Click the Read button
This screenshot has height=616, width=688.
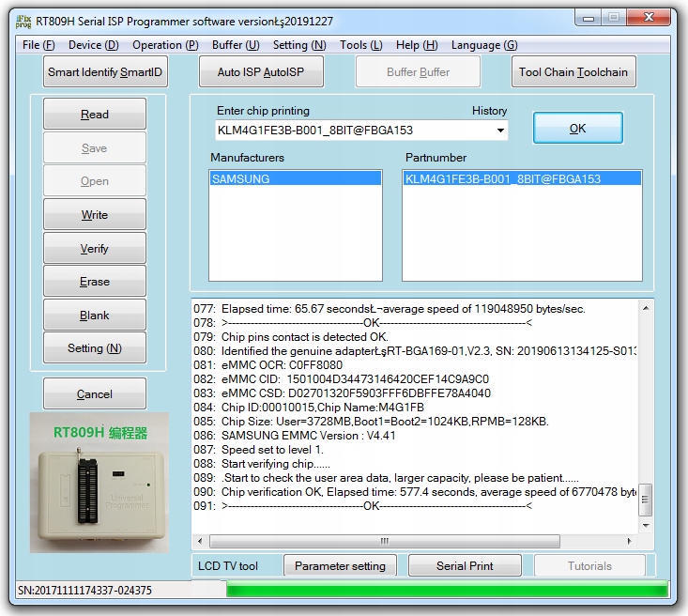click(95, 115)
